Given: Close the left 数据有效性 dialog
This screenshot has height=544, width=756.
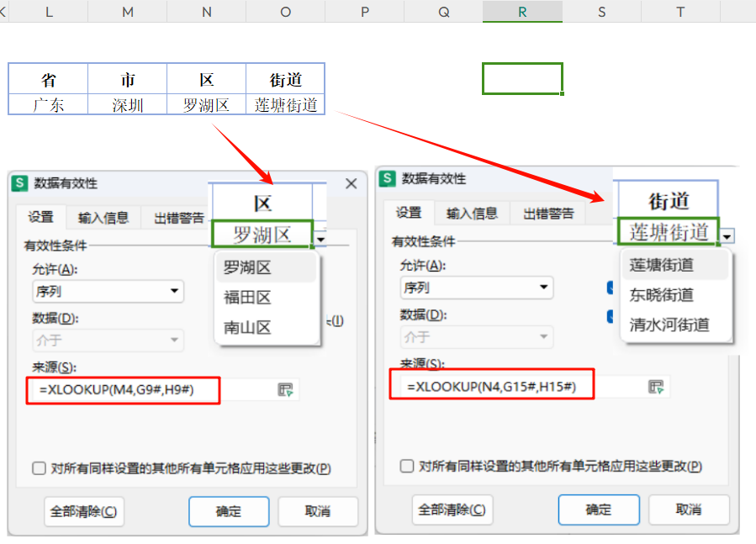Looking at the screenshot, I should pyautogui.click(x=351, y=183).
